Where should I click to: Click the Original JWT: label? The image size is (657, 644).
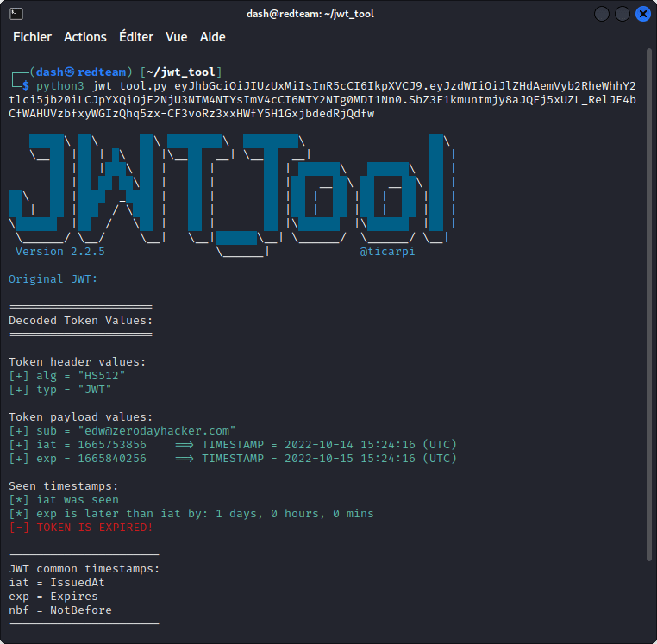pyautogui.click(x=53, y=279)
